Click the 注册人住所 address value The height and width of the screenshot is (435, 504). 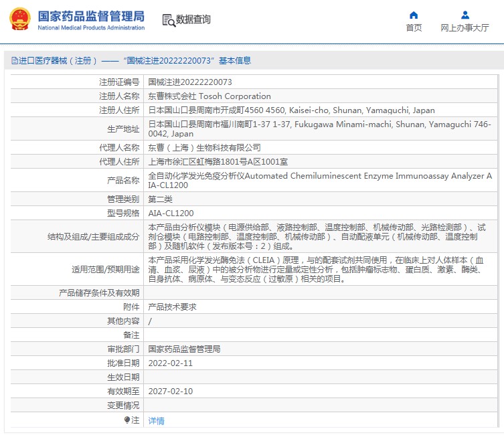(x=292, y=110)
